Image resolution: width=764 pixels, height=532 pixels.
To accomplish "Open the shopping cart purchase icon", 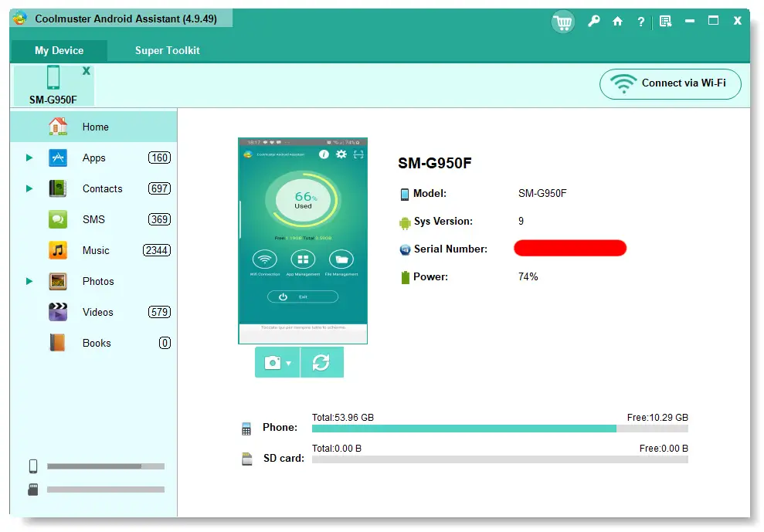I will coord(563,22).
